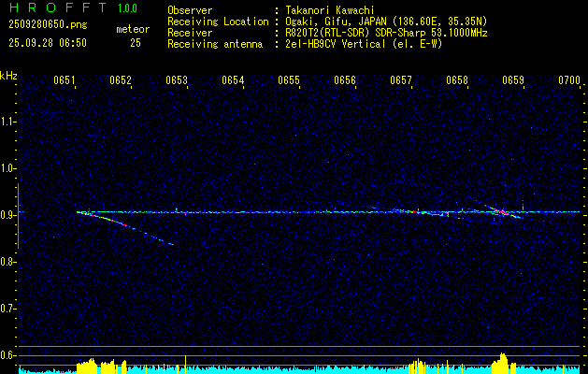
Task: Click the 0651 time marker
Action: pyautogui.click(x=65, y=81)
